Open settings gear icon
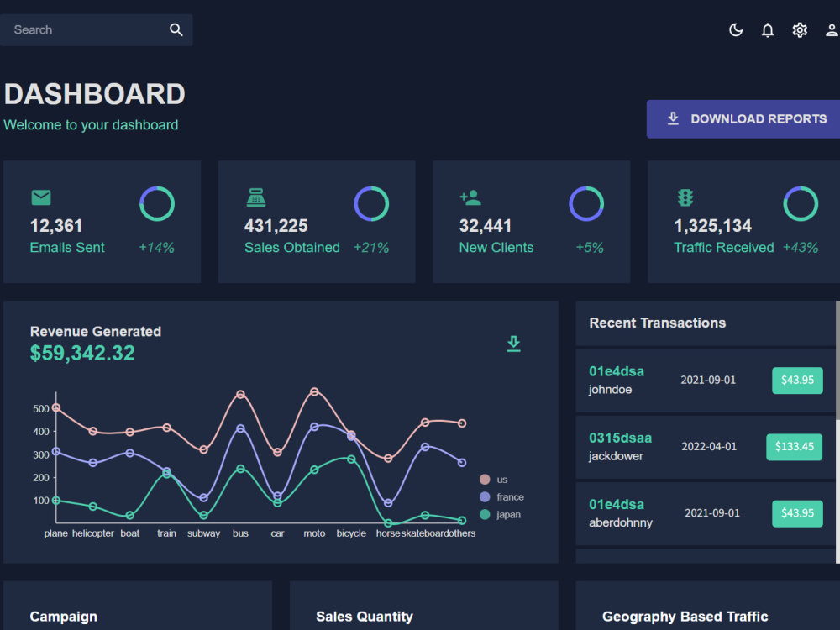 (x=800, y=30)
